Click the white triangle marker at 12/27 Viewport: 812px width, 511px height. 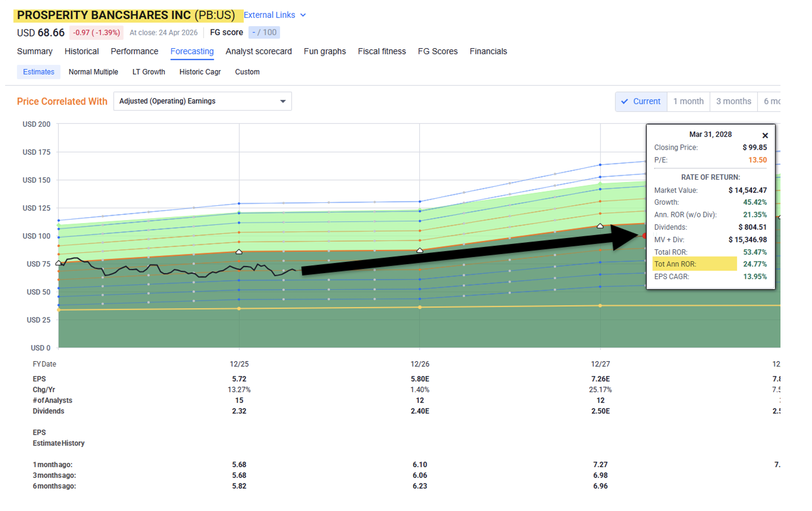(x=600, y=226)
